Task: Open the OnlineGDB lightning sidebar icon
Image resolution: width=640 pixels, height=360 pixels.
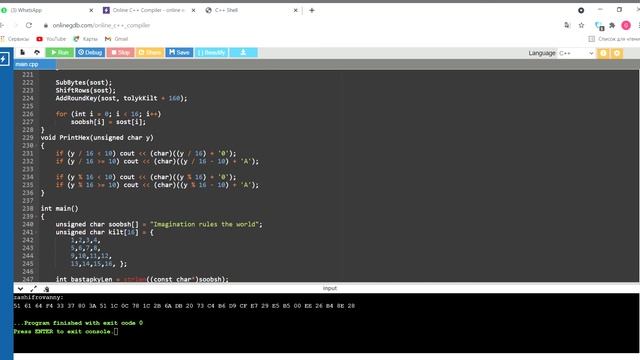Action: [x=4, y=59]
